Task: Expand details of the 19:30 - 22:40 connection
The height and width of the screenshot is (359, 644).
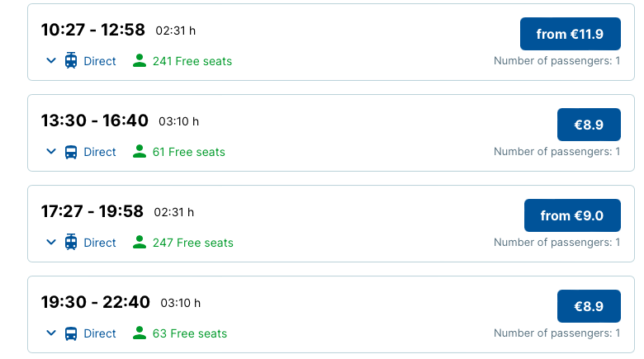Action: pyautogui.click(x=51, y=333)
